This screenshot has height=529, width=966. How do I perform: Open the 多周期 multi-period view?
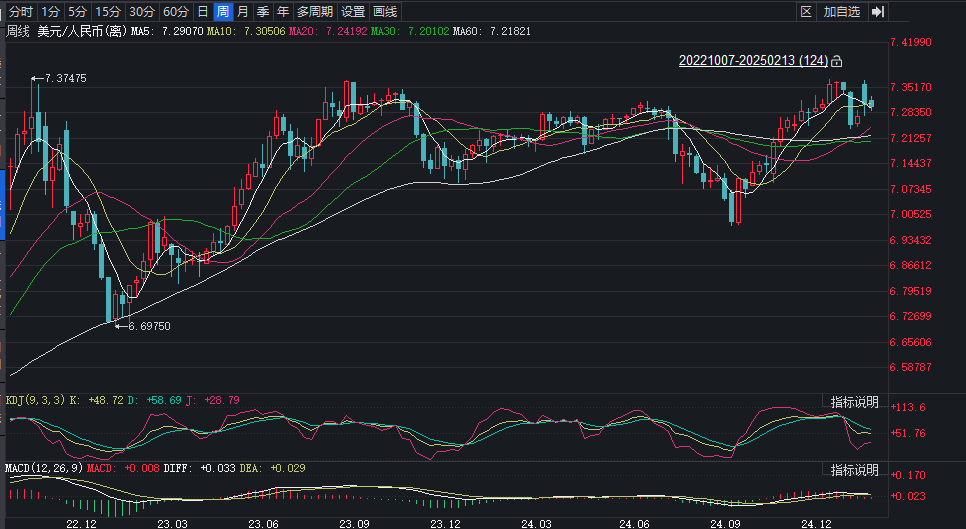[x=315, y=12]
